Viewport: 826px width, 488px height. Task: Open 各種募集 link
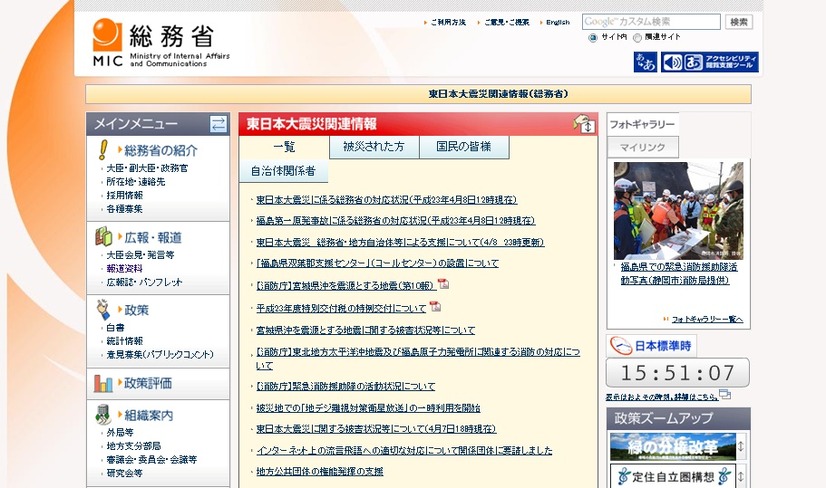[125, 209]
